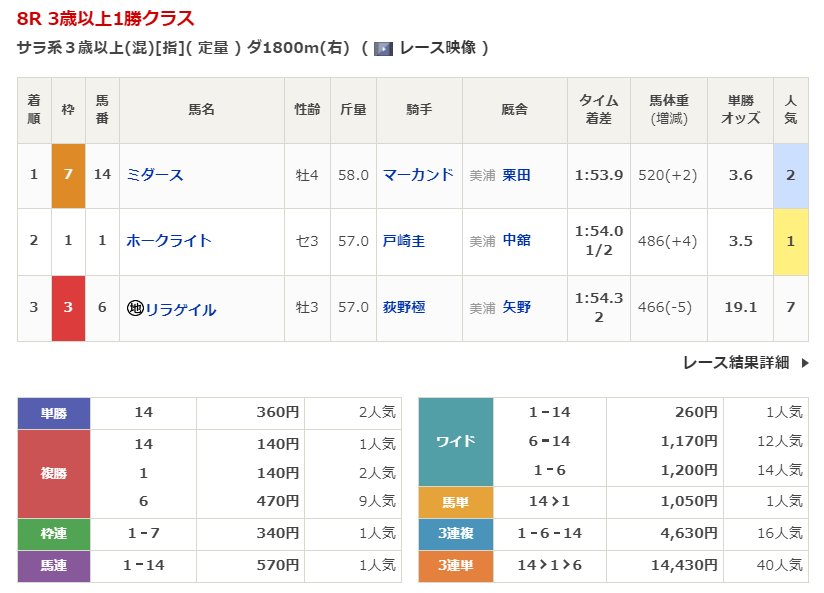Click jockey name マーカンド
Image resolution: width=824 pixels, height=593 pixels.
coord(418,175)
